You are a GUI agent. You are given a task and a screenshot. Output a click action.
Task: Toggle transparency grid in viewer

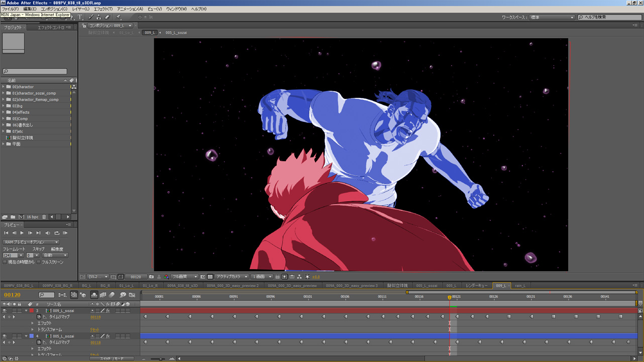(x=210, y=277)
